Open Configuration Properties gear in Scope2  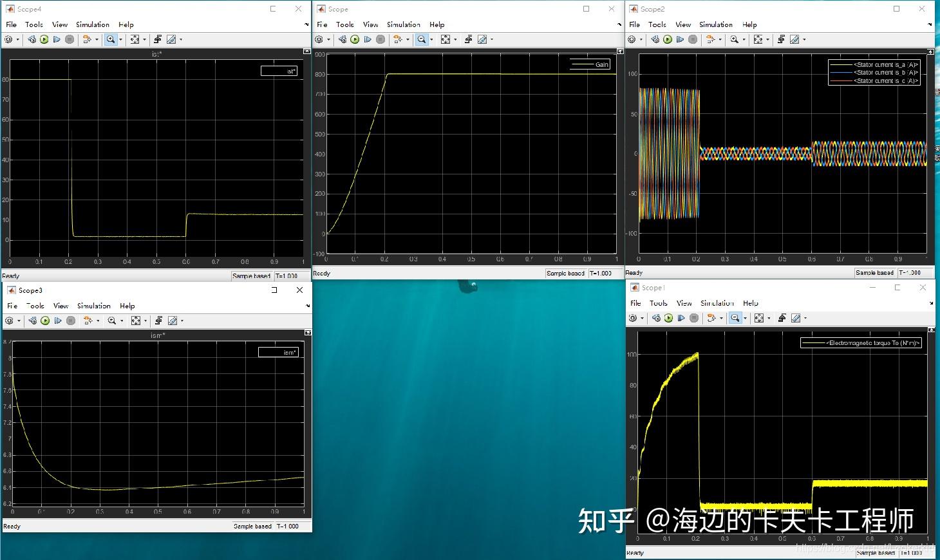click(632, 39)
